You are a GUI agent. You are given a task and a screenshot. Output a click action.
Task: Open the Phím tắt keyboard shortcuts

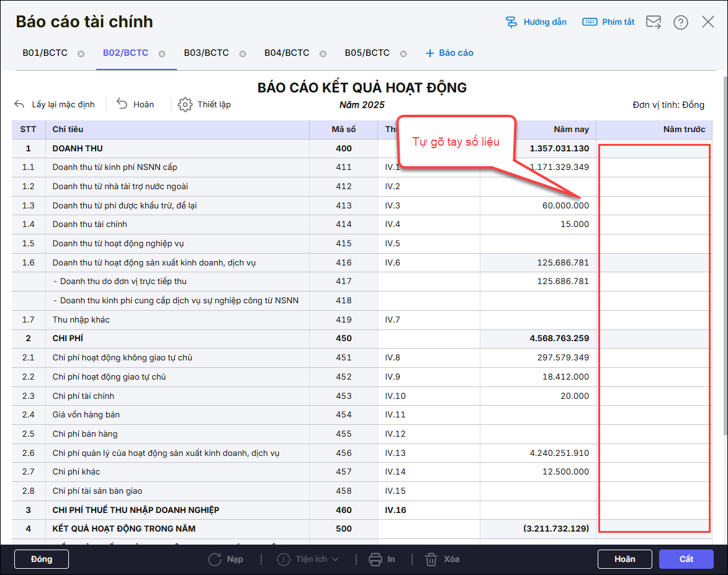point(590,22)
